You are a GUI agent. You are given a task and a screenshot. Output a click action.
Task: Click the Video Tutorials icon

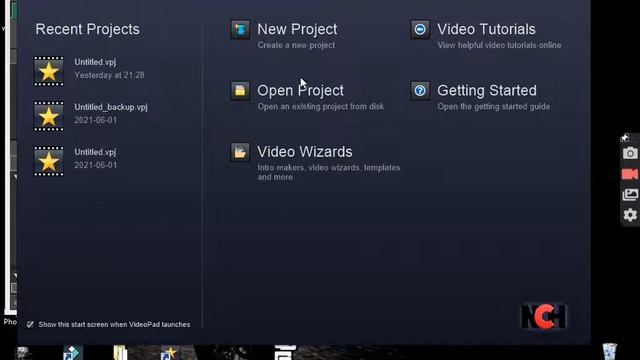click(x=420, y=29)
